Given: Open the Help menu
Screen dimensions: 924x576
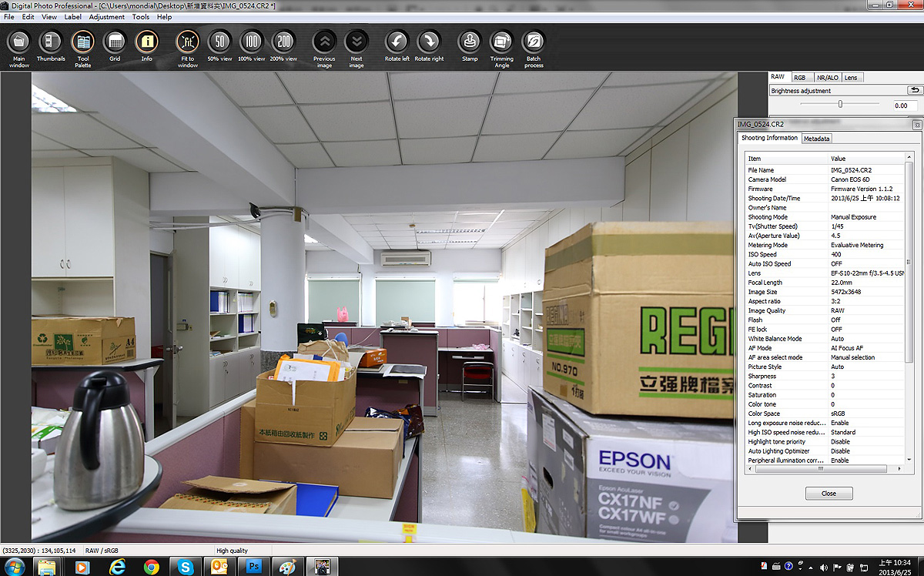Looking at the screenshot, I should pyautogui.click(x=165, y=16).
